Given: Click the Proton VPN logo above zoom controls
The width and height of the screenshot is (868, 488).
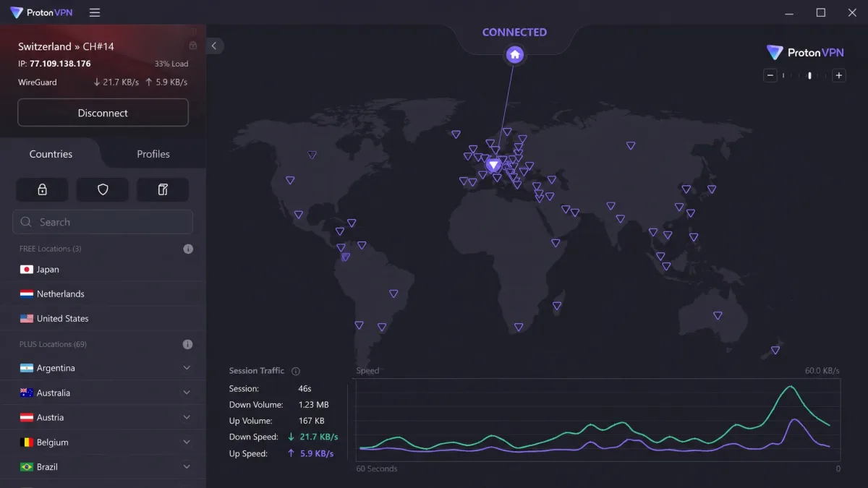Looking at the screenshot, I should point(805,52).
